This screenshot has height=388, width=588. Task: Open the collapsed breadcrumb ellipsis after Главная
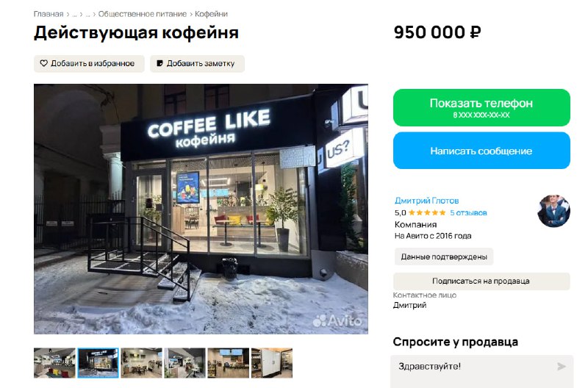(74, 14)
